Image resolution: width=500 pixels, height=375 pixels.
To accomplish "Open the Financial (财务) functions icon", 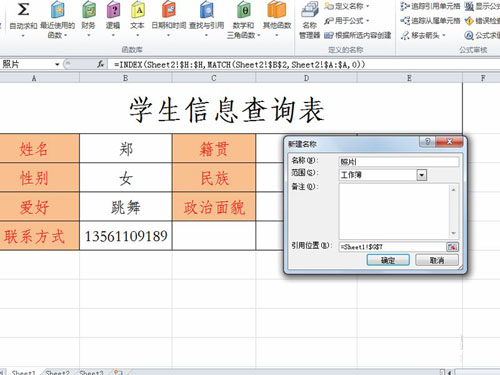I will (89, 9).
